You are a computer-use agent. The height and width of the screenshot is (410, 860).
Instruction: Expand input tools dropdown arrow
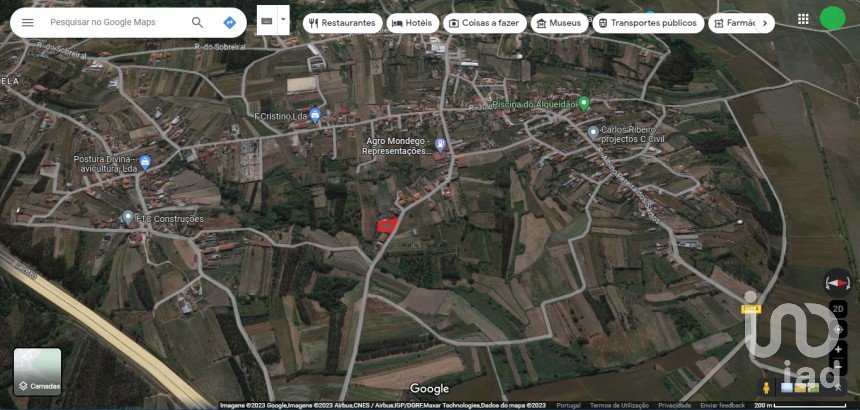tap(283, 20)
